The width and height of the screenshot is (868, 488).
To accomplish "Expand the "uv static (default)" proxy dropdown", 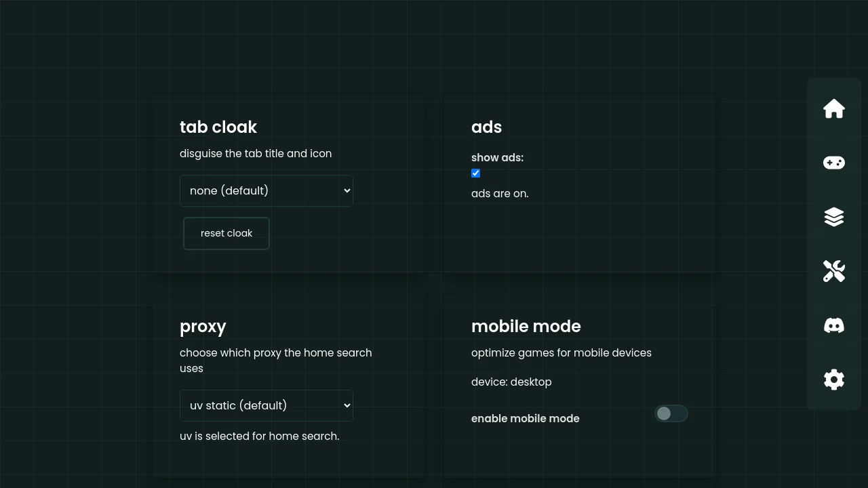I will pyautogui.click(x=266, y=405).
